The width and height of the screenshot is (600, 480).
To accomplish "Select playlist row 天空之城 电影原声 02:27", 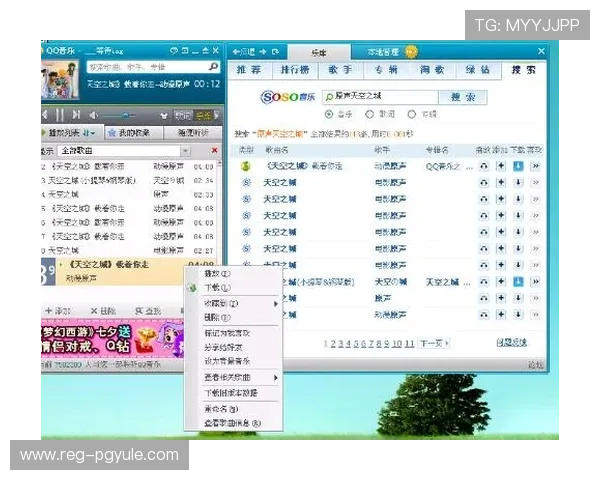I will 129,251.
